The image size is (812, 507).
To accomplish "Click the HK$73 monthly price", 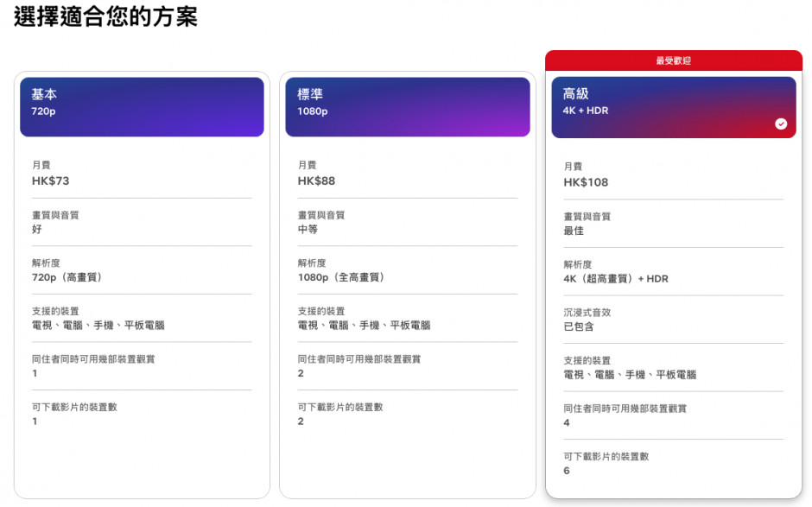I will pos(51,181).
